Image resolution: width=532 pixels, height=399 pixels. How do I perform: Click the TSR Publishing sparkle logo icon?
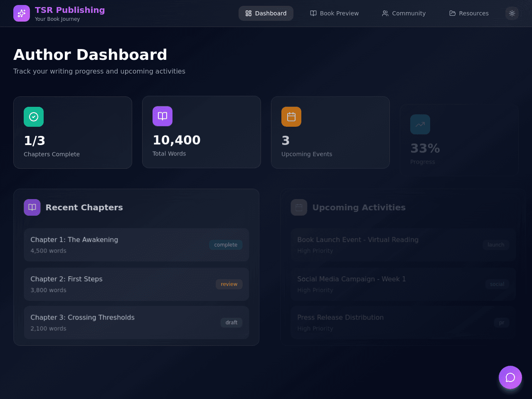22,13
